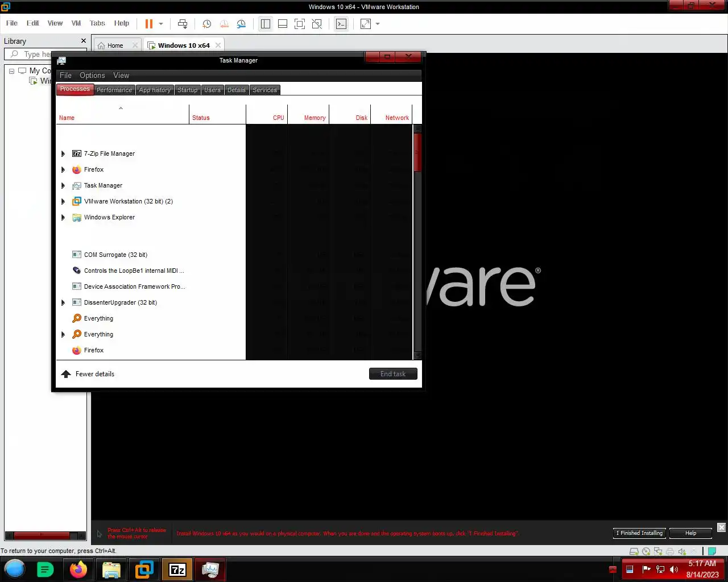The image size is (728, 582).
Task: Open VMware File menu
Action: [x=12, y=23]
